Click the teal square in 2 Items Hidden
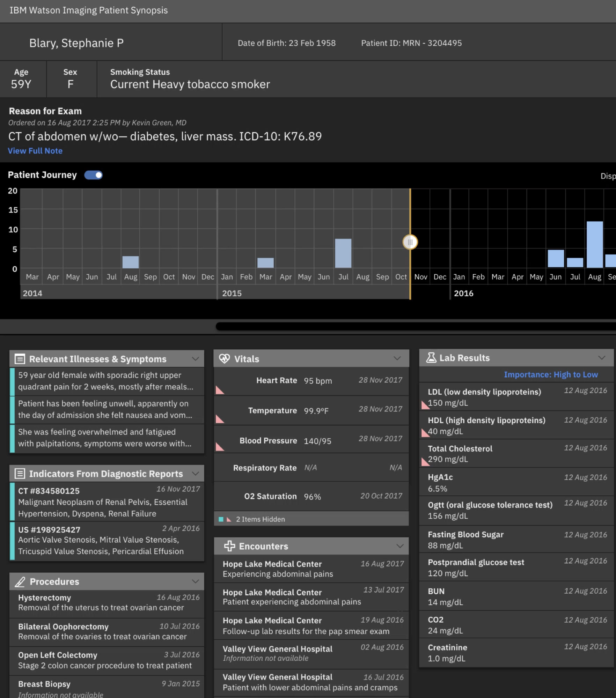The image size is (616, 698). point(221,519)
